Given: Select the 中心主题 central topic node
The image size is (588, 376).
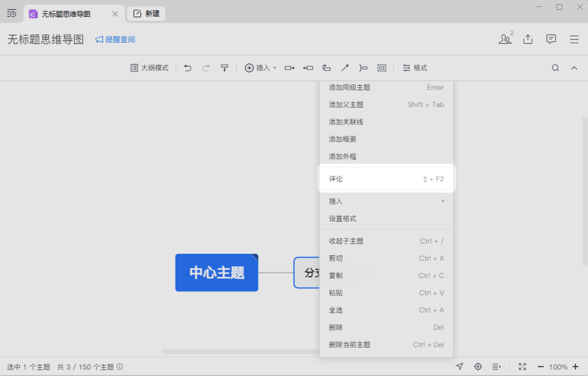Looking at the screenshot, I should pos(217,273).
